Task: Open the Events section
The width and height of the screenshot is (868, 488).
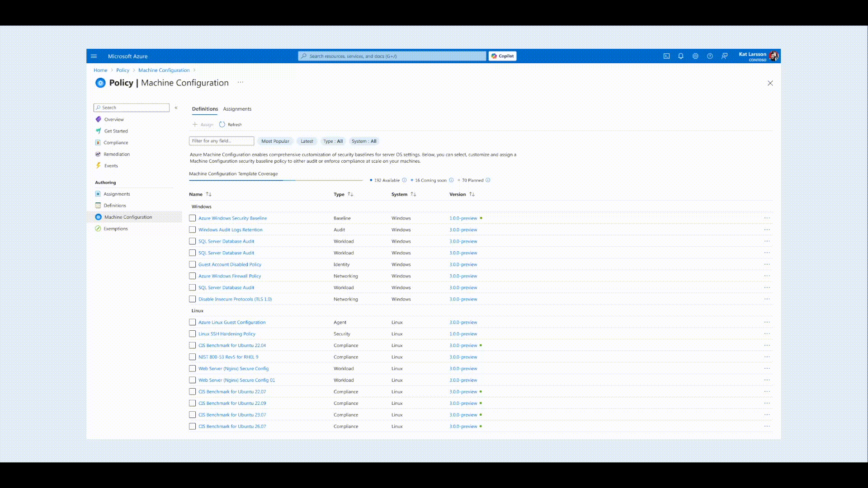Action: 111,165
